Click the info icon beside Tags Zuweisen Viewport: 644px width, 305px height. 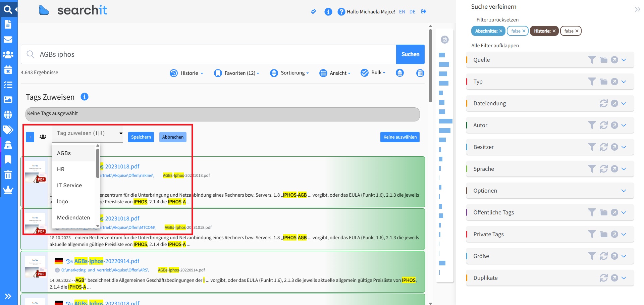[85, 97]
